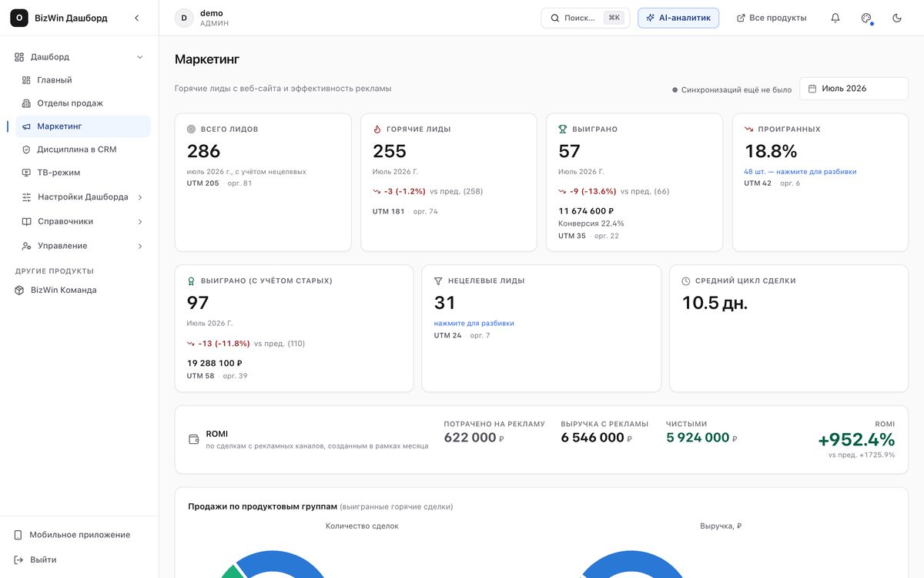
Task: Click the sliders icon beside Настройки Дашборда
Action: 26,197
